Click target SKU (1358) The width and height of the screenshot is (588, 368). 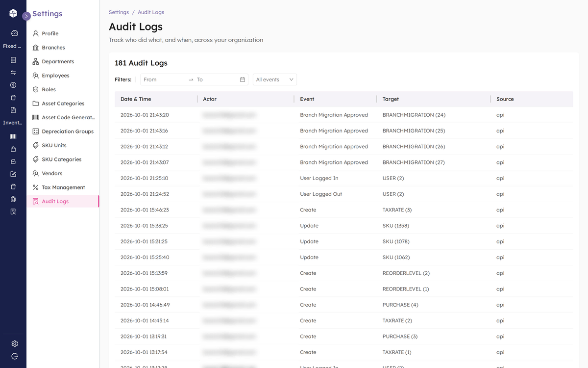tap(395, 226)
